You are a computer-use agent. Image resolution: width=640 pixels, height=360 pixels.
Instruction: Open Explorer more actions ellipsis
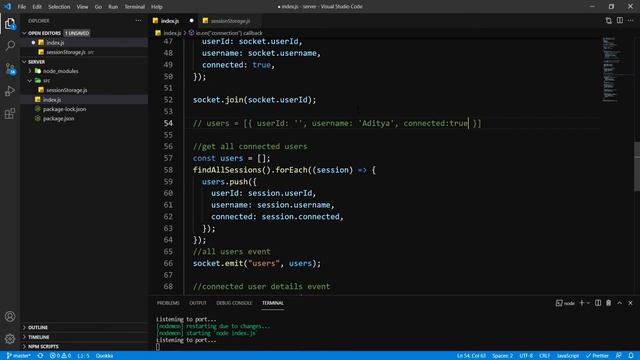click(x=138, y=20)
